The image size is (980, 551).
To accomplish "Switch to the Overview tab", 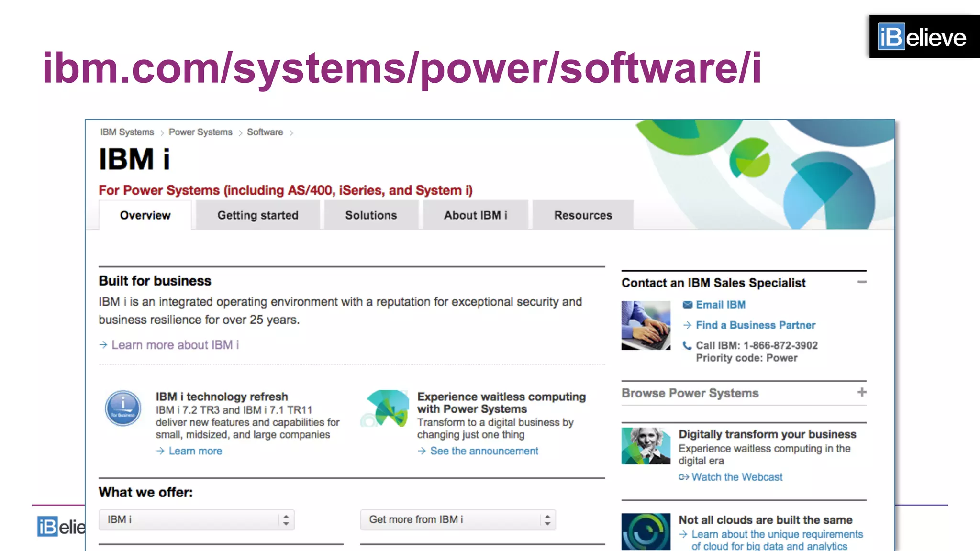I will pyautogui.click(x=145, y=215).
